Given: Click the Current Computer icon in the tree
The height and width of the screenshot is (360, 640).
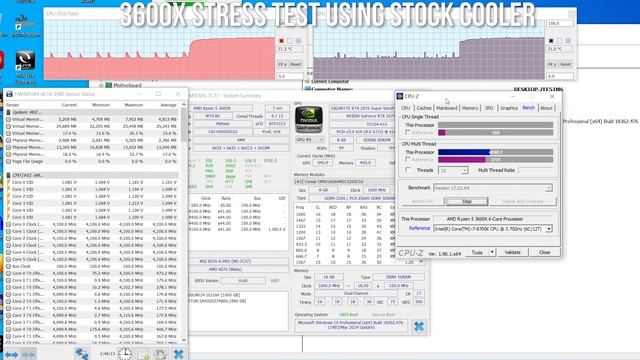Looking at the screenshot, I should pyautogui.click(x=308, y=82).
